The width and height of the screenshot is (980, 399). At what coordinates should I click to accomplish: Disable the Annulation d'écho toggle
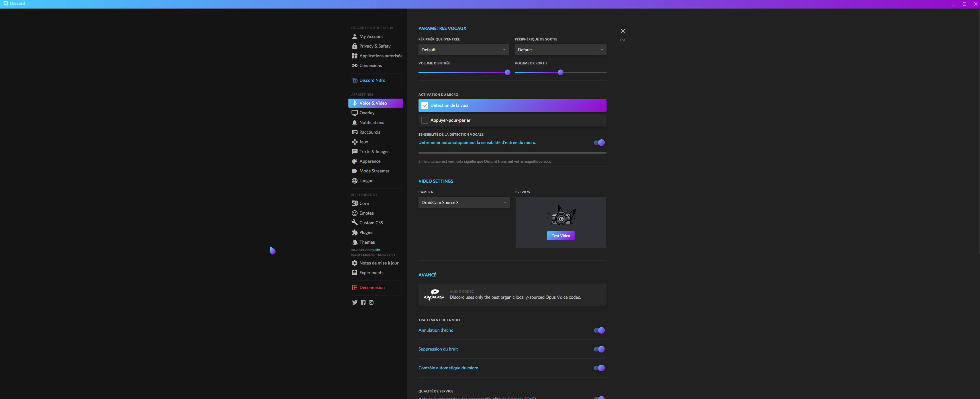coord(599,331)
